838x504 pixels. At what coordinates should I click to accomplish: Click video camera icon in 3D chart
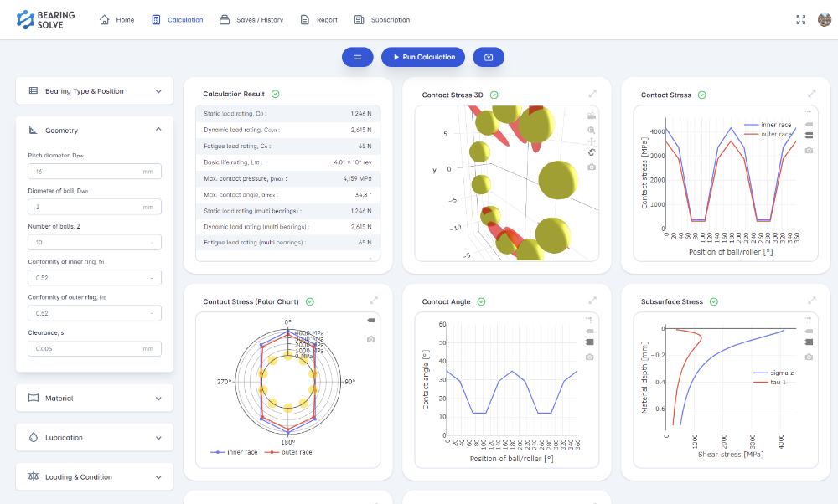(x=591, y=116)
